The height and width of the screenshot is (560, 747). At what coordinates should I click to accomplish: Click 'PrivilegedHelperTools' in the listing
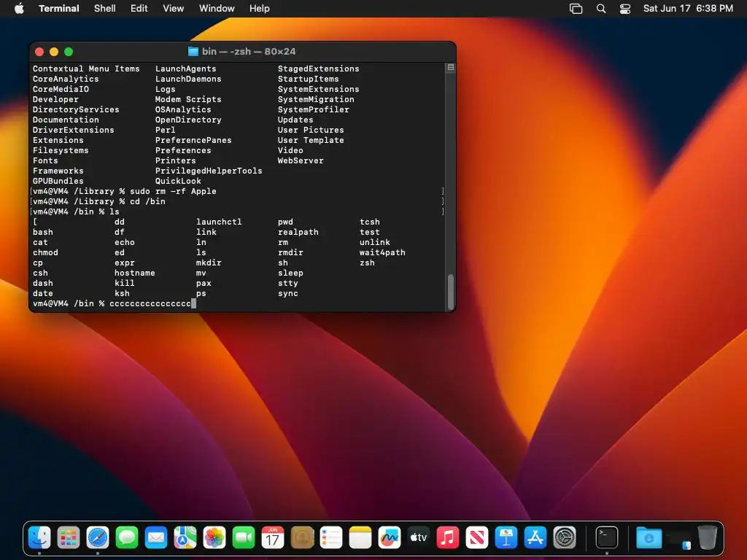[209, 171]
